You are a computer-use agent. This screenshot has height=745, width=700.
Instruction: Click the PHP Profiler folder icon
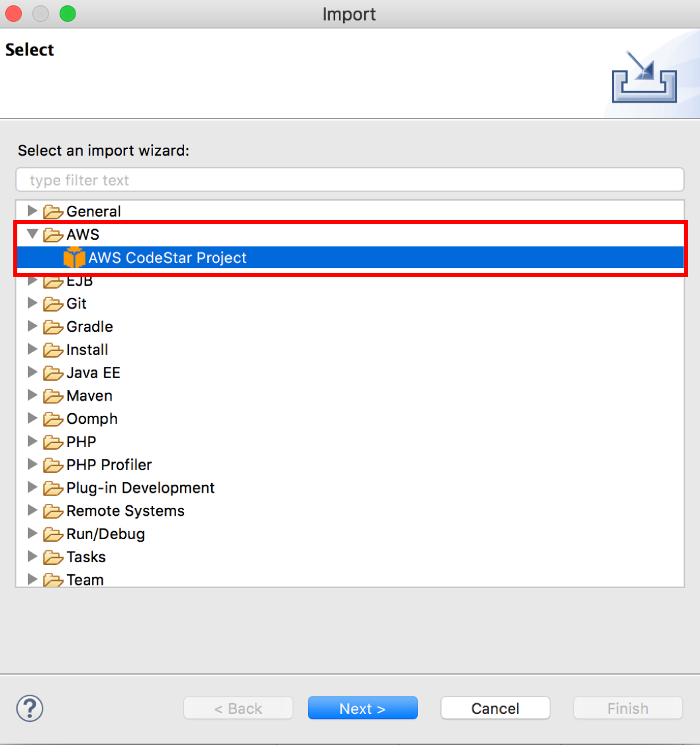click(53, 465)
